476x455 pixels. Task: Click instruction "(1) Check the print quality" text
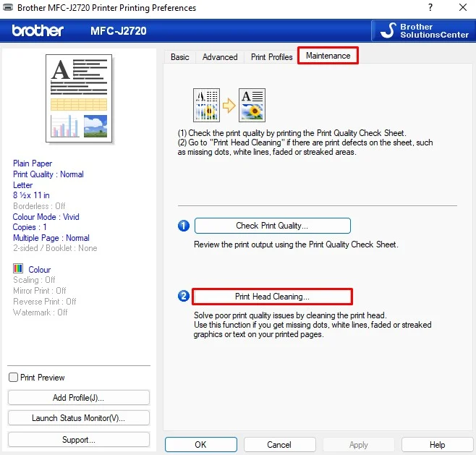coord(292,133)
